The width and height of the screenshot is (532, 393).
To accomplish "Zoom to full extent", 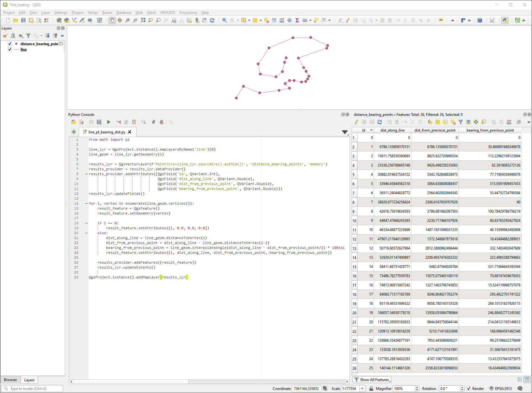I will pos(143,20).
